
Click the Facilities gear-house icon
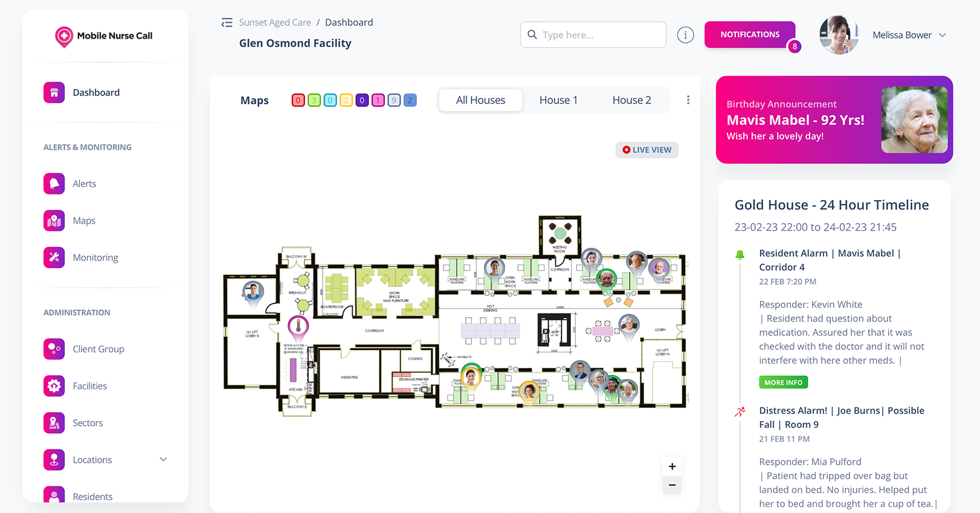click(x=54, y=386)
